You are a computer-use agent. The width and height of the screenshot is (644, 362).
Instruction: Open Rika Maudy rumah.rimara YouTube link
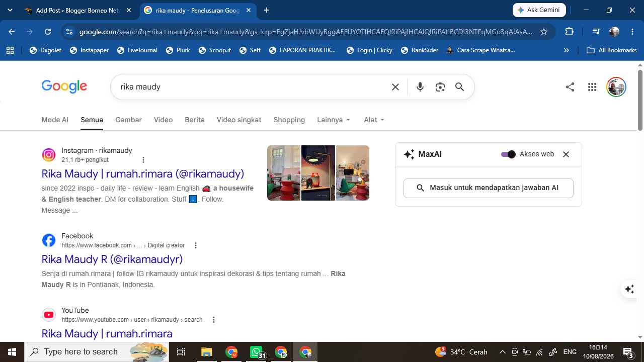click(107, 333)
